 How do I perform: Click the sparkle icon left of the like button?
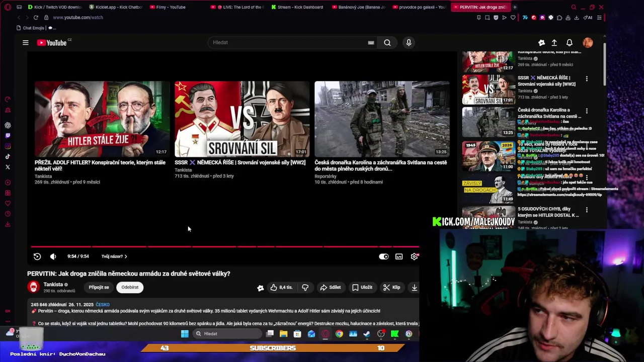pos(260,288)
